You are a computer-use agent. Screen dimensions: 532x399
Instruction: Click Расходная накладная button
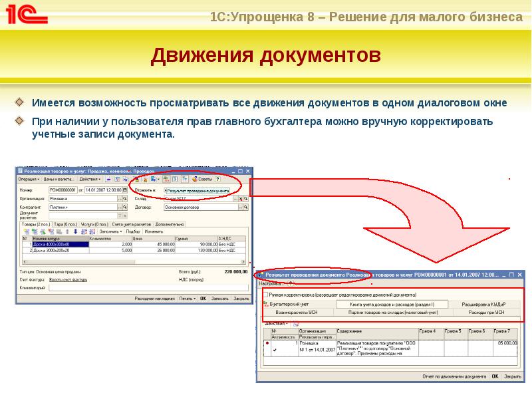coord(154,299)
